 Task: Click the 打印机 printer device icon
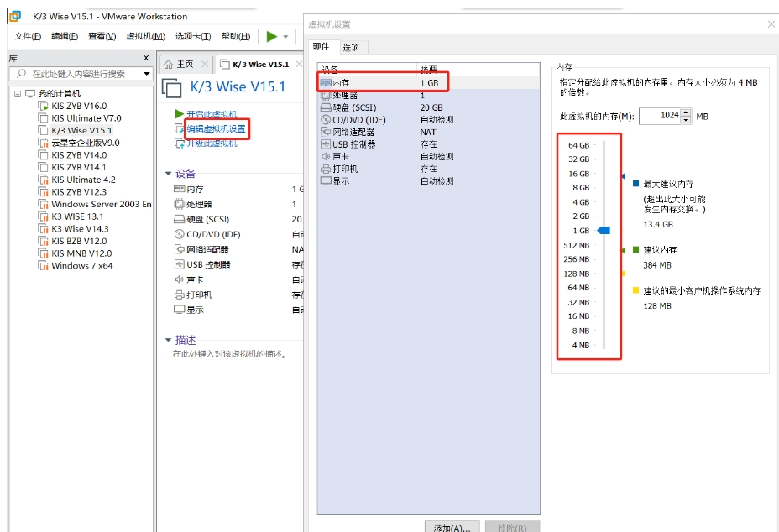[324, 169]
